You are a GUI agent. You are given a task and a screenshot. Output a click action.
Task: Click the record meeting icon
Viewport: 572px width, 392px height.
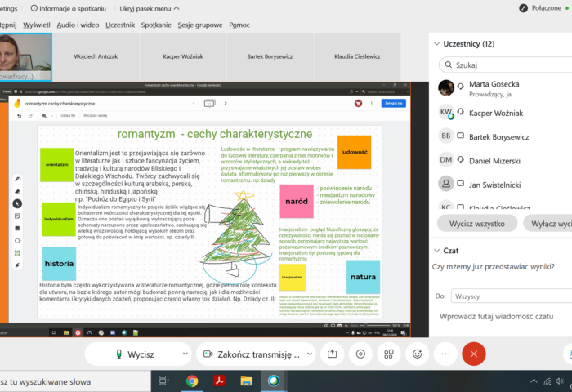tap(360, 354)
